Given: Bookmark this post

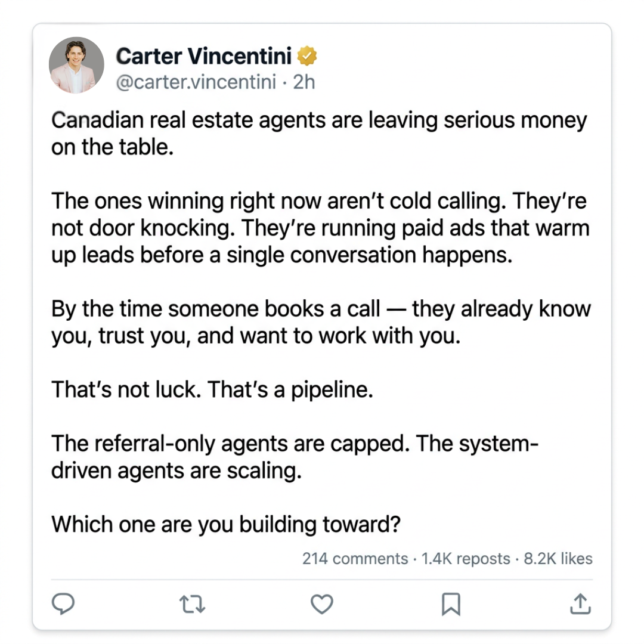Looking at the screenshot, I should point(451,604).
